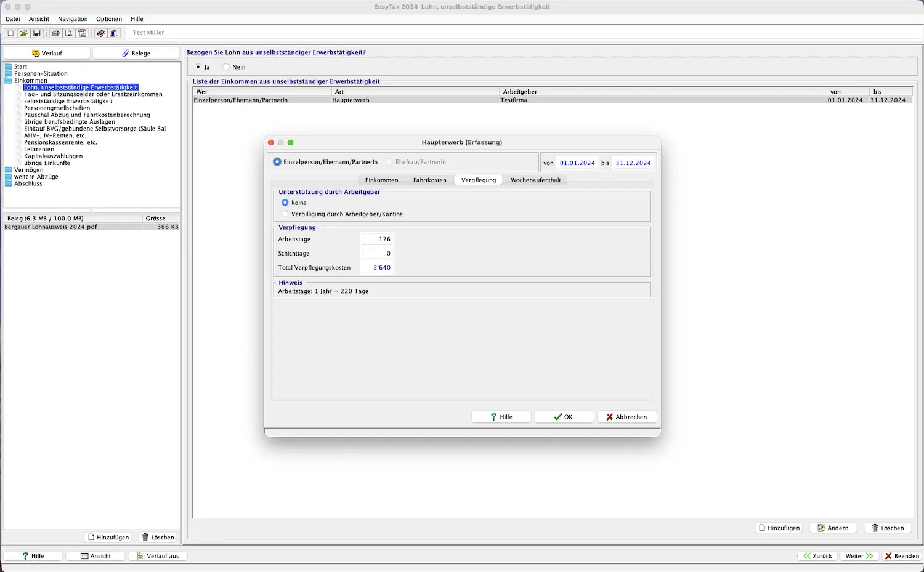Open the Optionen menu
Viewport: 924px width, 572px height.
(108, 19)
